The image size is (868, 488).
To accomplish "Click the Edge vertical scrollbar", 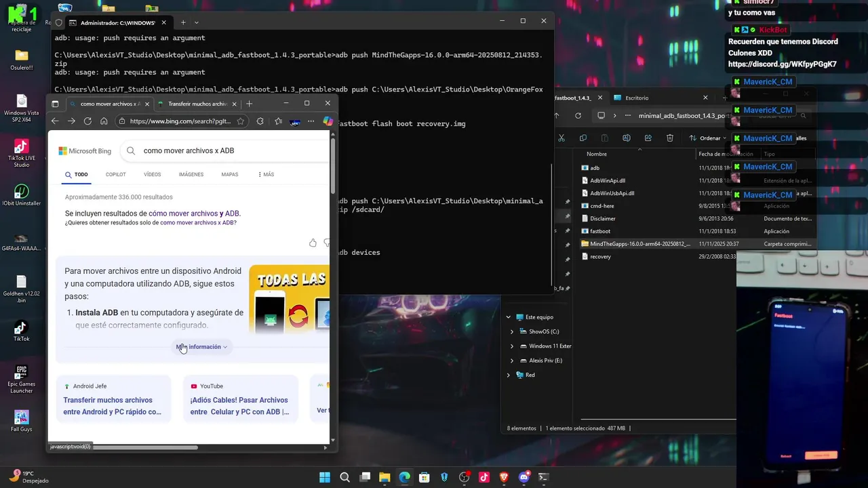I will pyautogui.click(x=333, y=166).
